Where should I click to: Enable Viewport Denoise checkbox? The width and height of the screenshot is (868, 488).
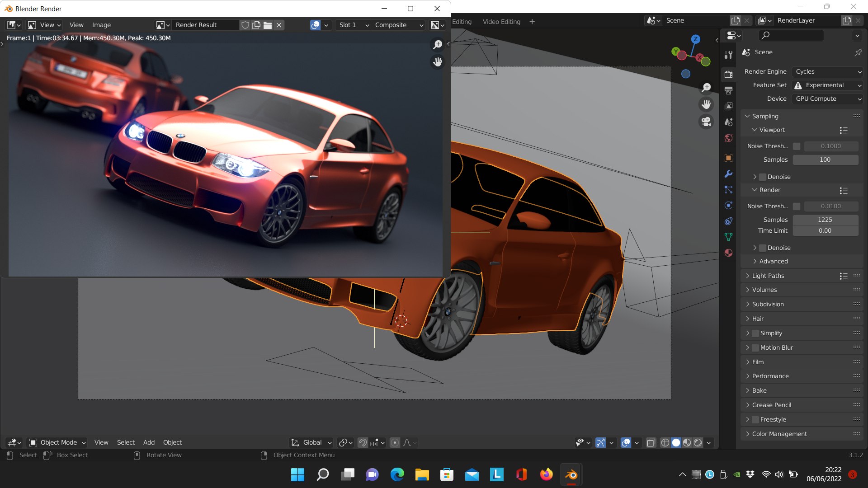tap(763, 177)
